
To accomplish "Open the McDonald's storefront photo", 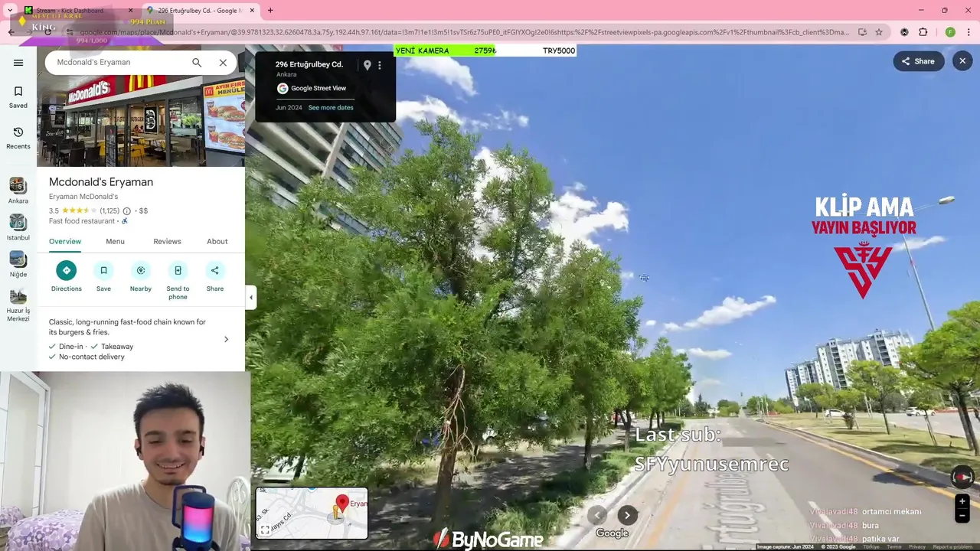I will [x=141, y=121].
